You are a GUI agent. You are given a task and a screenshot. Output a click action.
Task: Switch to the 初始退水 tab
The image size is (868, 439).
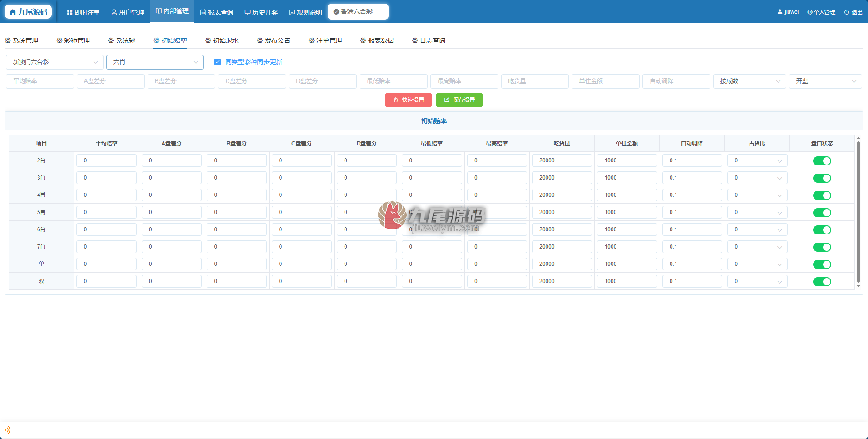(x=222, y=40)
